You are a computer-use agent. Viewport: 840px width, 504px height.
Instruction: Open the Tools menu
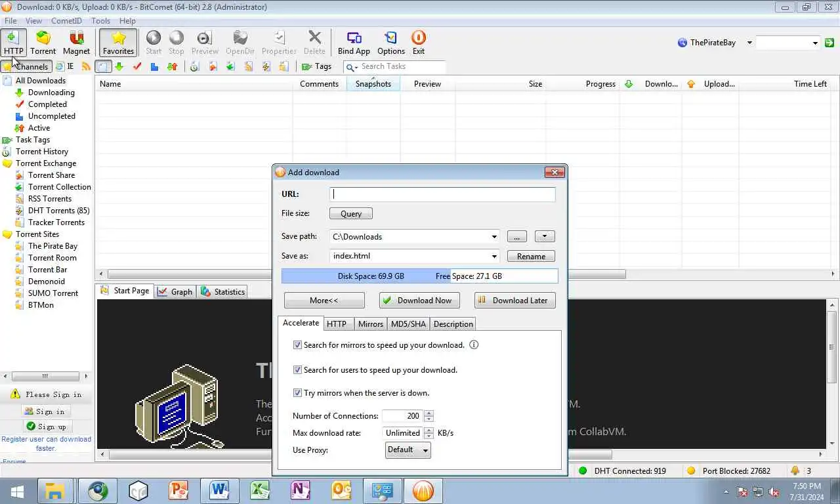point(100,21)
